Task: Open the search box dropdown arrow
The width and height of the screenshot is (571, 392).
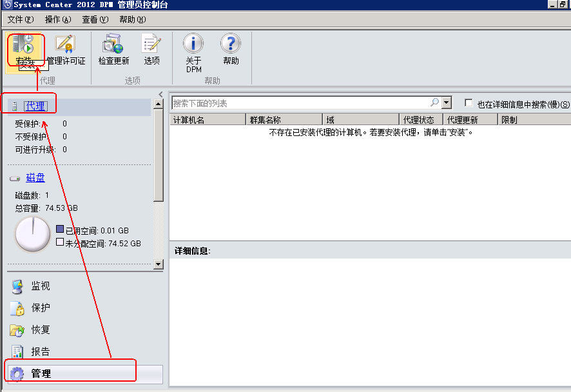Action: (x=447, y=103)
